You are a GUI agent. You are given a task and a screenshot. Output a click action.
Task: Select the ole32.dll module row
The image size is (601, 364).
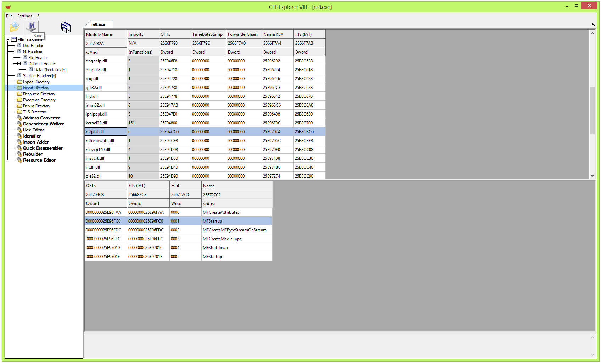(x=205, y=176)
